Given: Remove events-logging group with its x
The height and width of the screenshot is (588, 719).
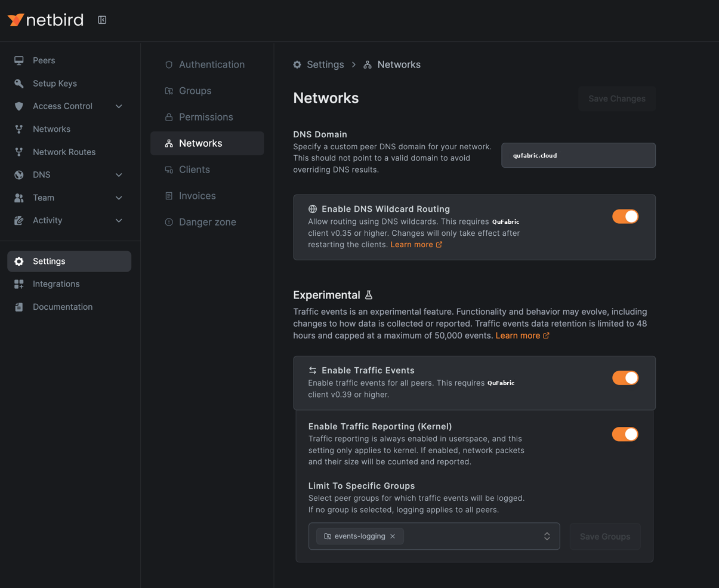Looking at the screenshot, I should click(x=393, y=536).
